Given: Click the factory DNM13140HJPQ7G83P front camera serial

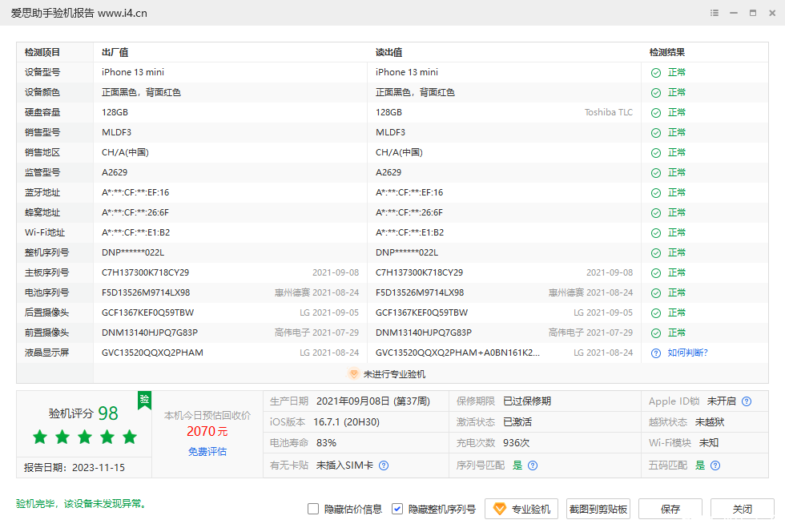Looking at the screenshot, I should (150, 332).
